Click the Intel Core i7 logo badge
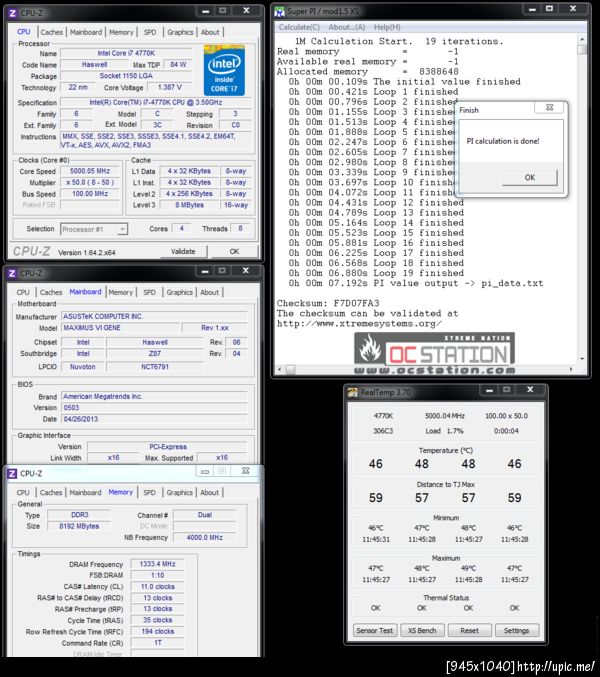 coord(224,71)
